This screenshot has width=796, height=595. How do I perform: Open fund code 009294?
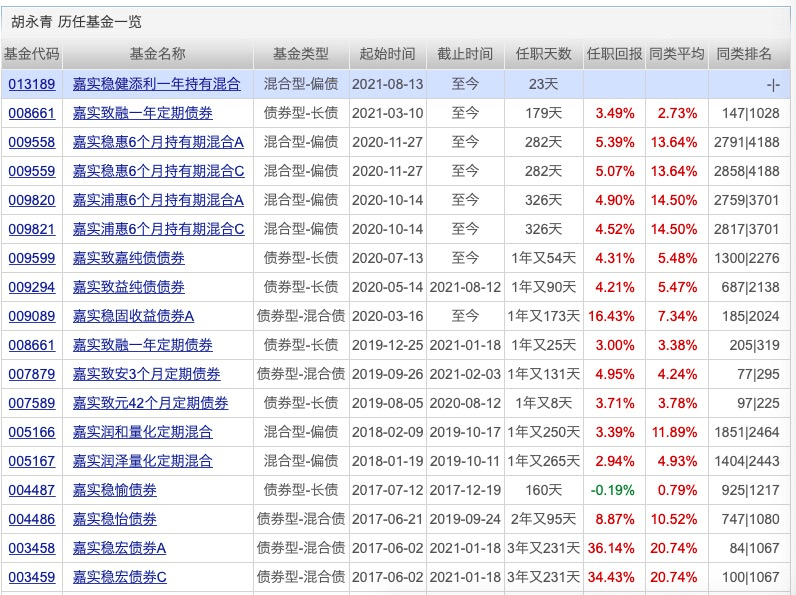pyautogui.click(x=32, y=287)
